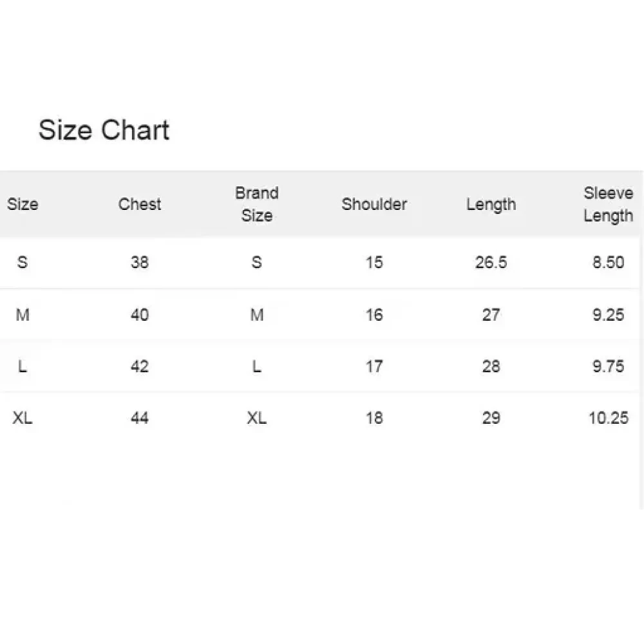The width and height of the screenshot is (644, 644).
Task: Click the Length column header
Action: [491, 205]
